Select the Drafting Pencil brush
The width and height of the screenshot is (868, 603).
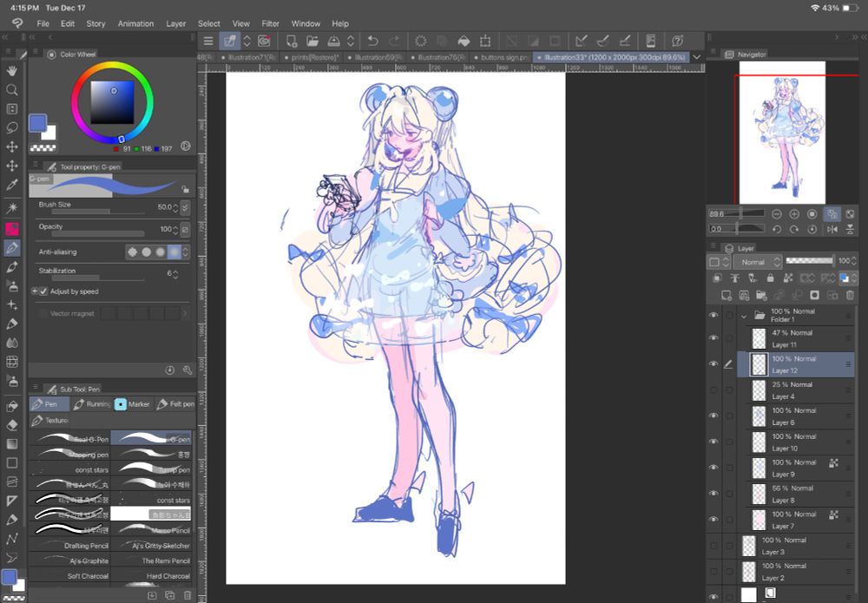click(70, 546)
